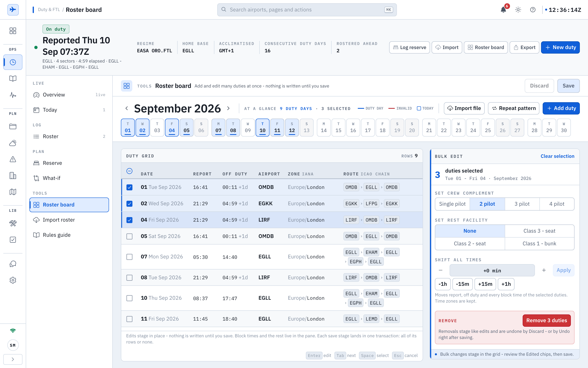
Task: Open the open-book sidebar icon
Action: [x=13, y=78]
